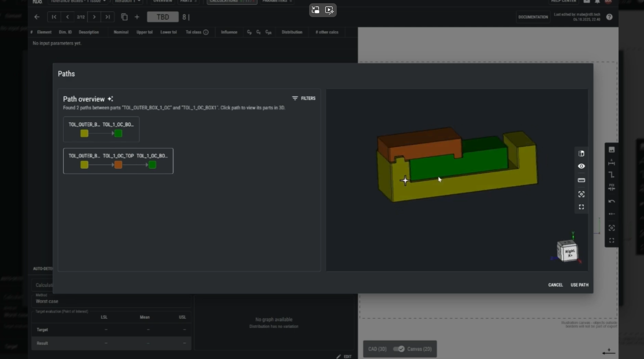Confirm with the Use Path button
This screenshot has width=644, height=359.
(x=579, y=285)
